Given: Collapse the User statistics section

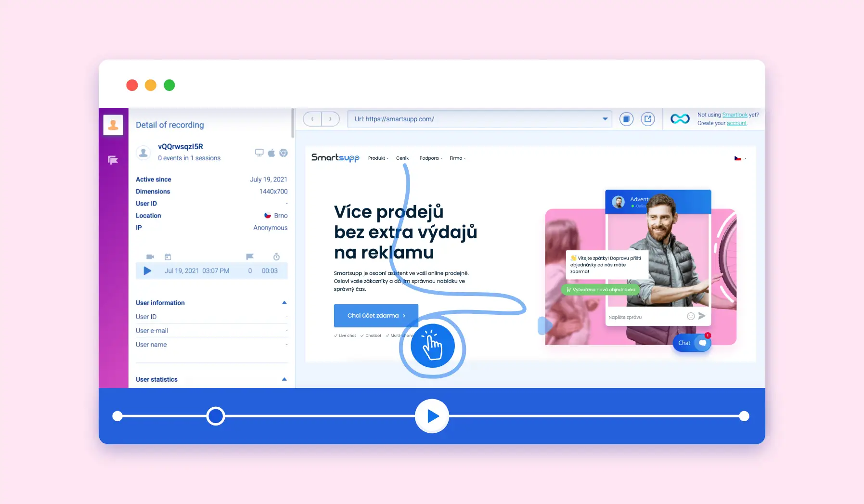Looking at the screenshot, I should (x=284, y=379).
